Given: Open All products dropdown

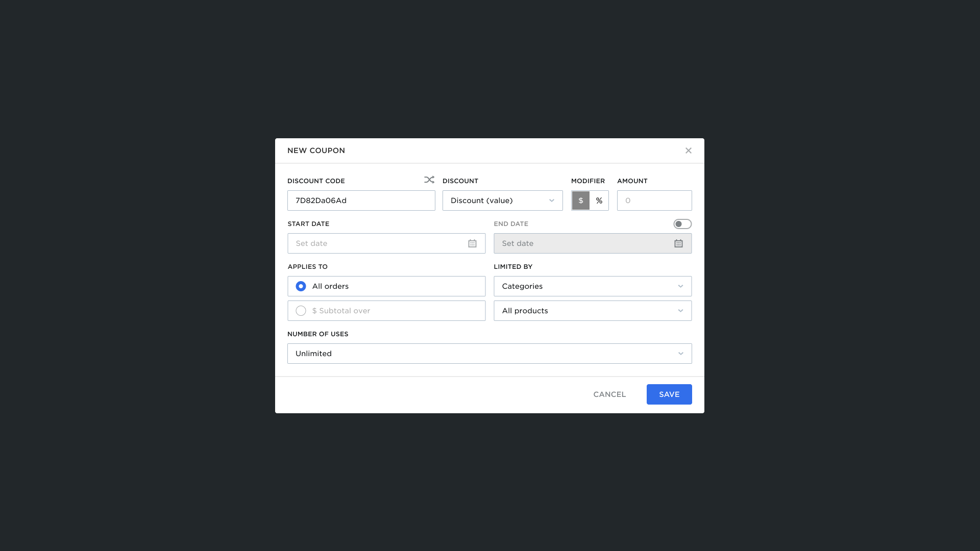Looking at the screenshot, I should (592, 311).
